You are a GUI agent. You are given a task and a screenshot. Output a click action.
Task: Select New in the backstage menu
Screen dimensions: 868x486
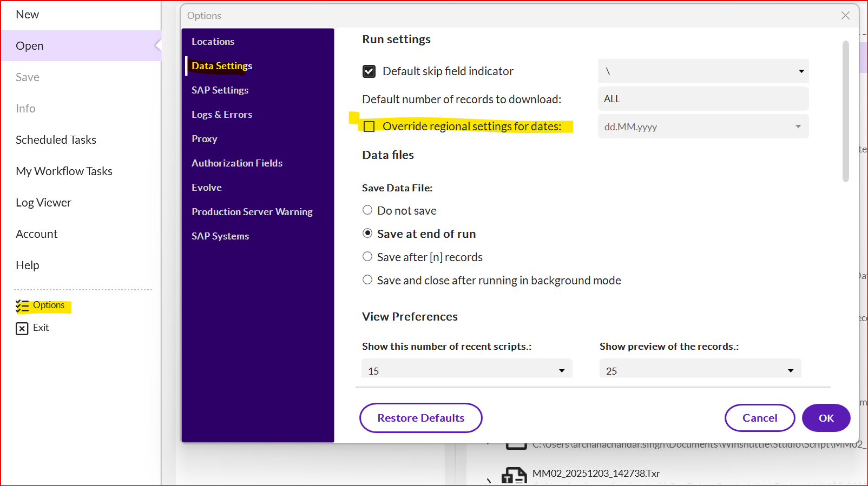point(27,15)
